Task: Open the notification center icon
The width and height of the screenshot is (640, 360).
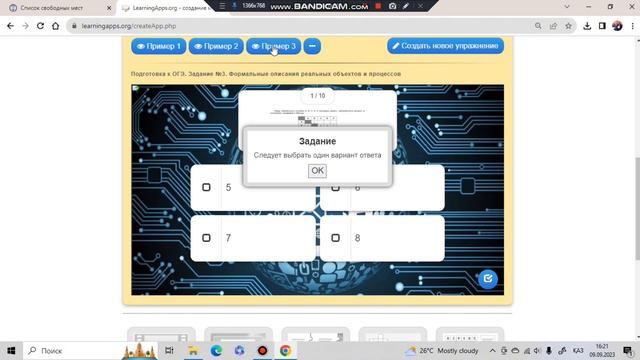Action: [628, 351]
